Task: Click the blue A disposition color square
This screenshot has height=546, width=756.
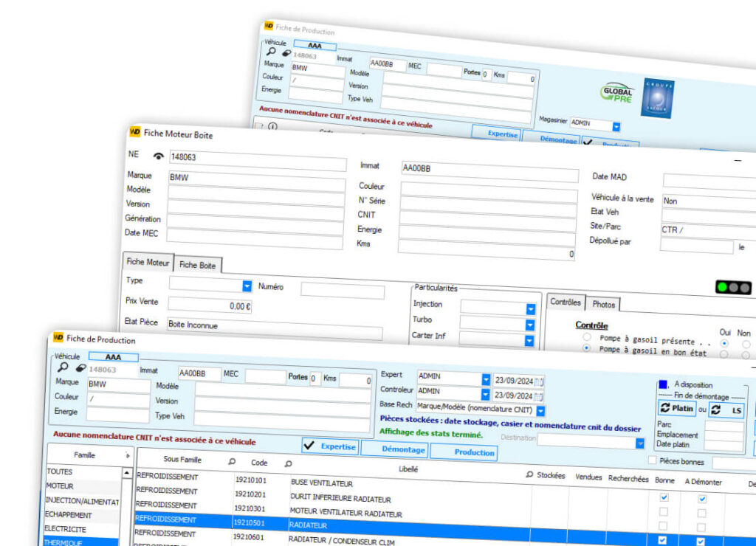Action: pyautogui.click(x=663, y=384)
